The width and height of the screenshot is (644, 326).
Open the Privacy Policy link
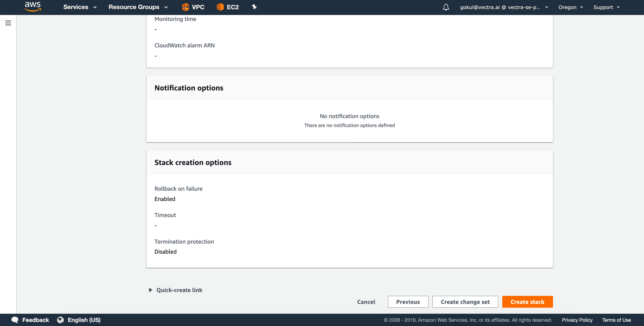tap(577, 320)
